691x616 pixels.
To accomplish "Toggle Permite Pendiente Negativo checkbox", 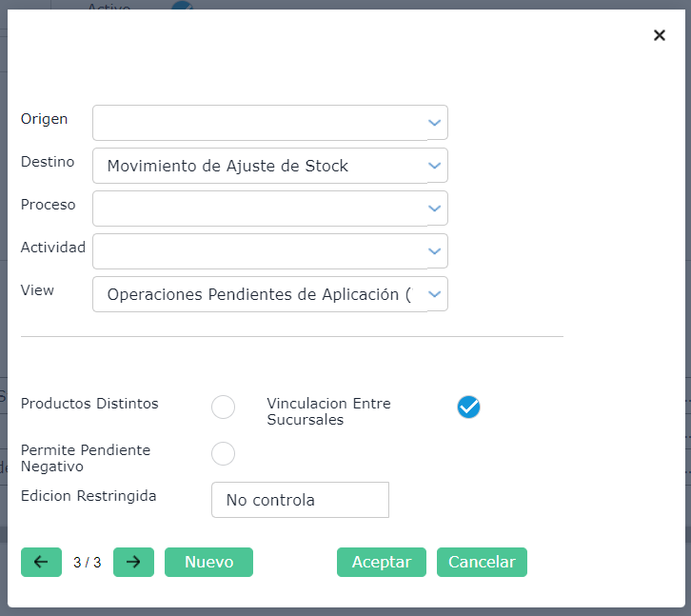I will pos(223,453).
